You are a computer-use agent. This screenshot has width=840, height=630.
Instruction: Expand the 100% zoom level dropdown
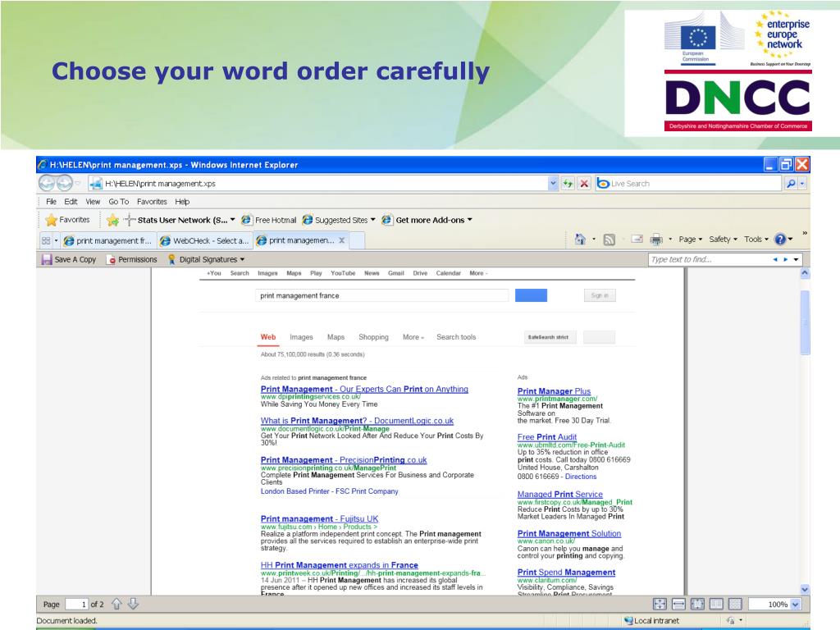tap(795, 605)
